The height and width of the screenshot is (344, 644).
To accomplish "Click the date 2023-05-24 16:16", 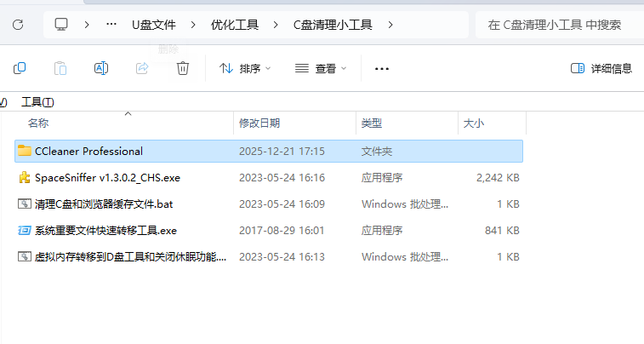I will point(282,178).
